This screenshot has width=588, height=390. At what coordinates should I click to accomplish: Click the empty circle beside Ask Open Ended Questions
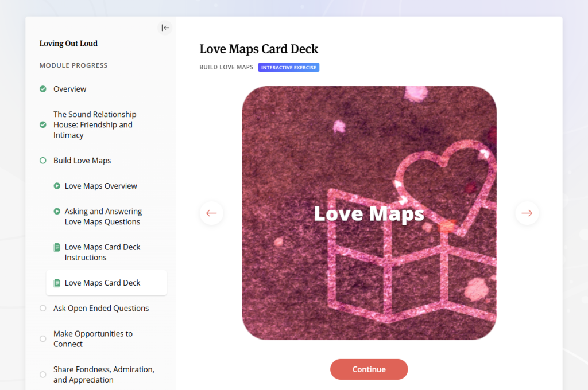coord(42,308)
